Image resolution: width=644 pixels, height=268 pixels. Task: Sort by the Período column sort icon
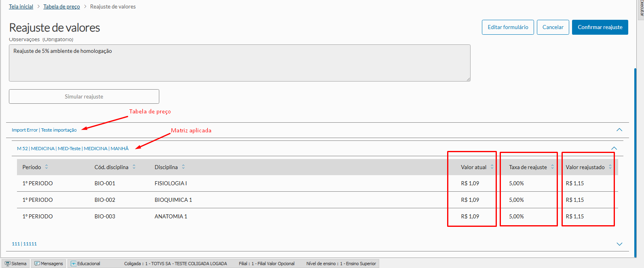tap(46, 167)
